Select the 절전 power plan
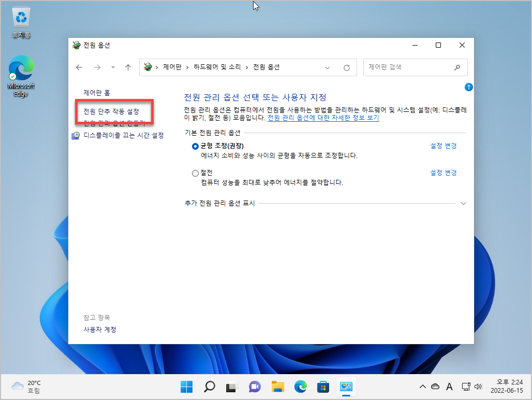Viewport: 532px width, 400px height. [x=195, y=173]
